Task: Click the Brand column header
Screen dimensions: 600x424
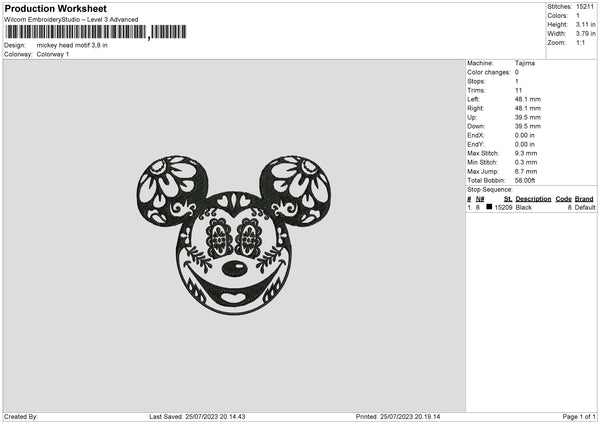Action: point(584,199)
